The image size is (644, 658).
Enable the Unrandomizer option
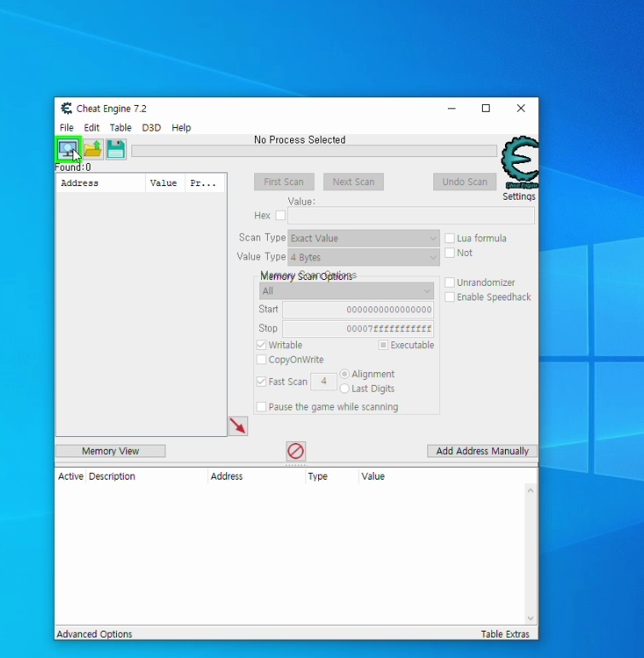[x=450, y=282]
